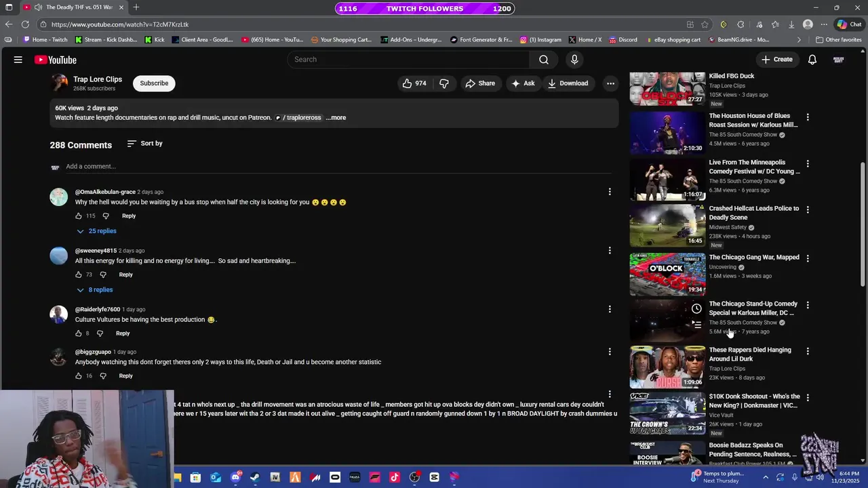The image size is (868, 488).
Task: Dislike the @Raiderlyfe7600 comment
Action: [100, 333]
